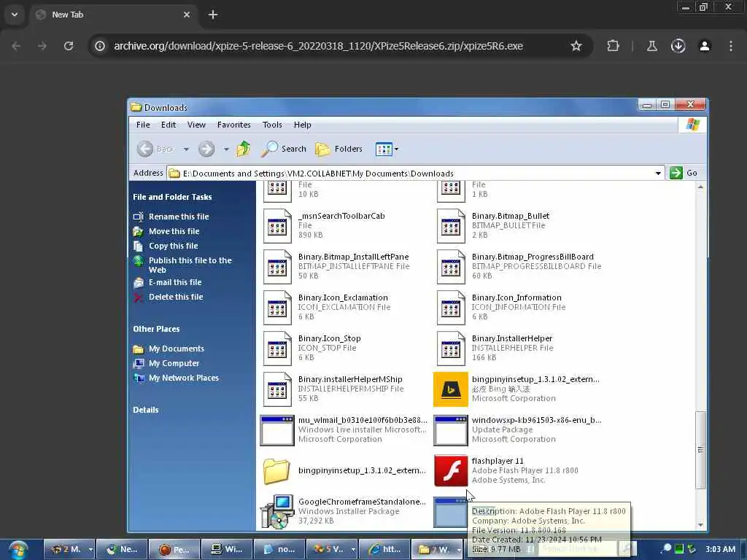Select the Binary.Icon_Exclamation file icon
The width and height of the screenshot is (747, 560).
pos(277,308)
